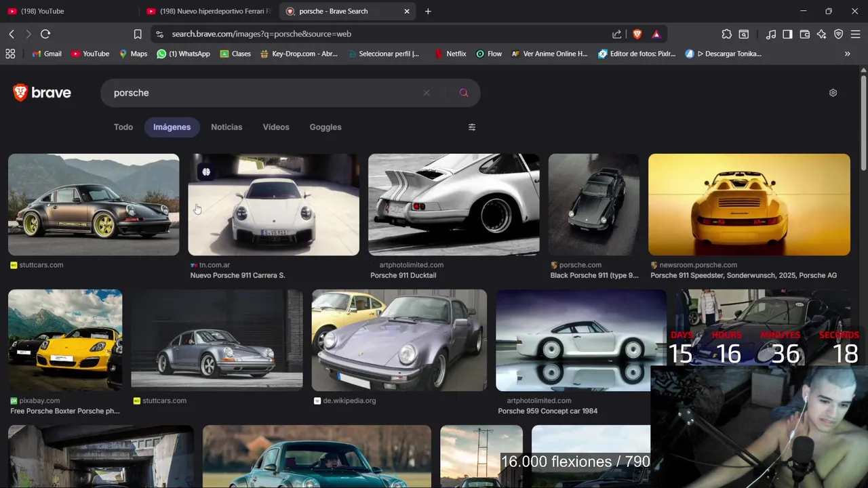Screen dimensions: 868x488
Task: Click the newsroom.porsche.com source label
Action: pyautogui.click(x=698, y=265)
